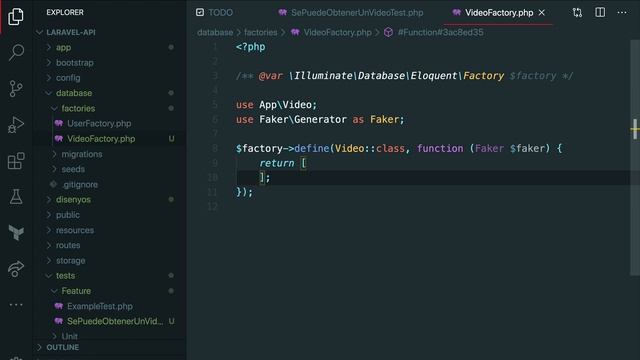Switch to the TODO tab
This screenshot has width=640, height=360.
(214, 13)
